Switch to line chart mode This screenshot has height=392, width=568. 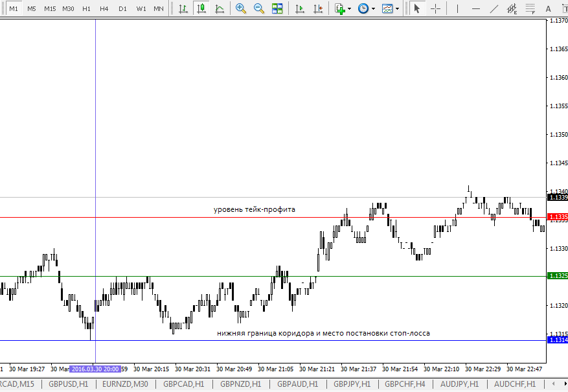point(220,8)
